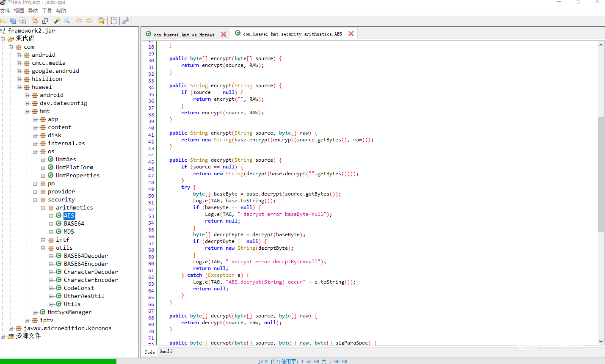Switch to the Smali view tab
Viewport: 605px width, 364px height.
point(166,352)
